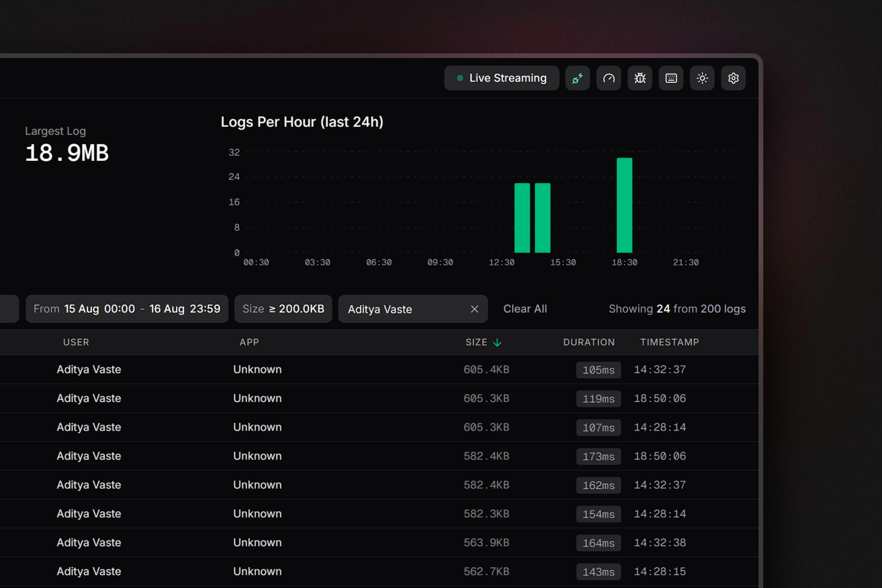Remove the Aditya Vaste filter with X

click(x=474, y=309)
